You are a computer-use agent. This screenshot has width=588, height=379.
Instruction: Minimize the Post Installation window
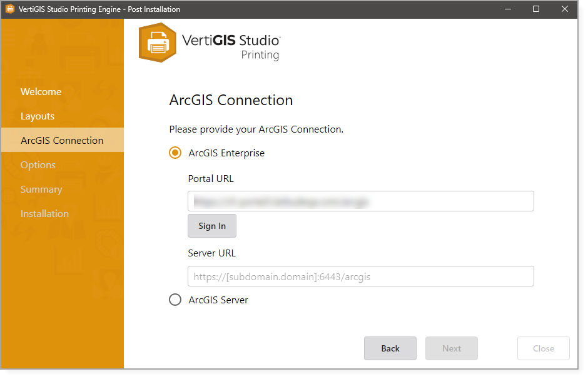[x=507, y=9]
